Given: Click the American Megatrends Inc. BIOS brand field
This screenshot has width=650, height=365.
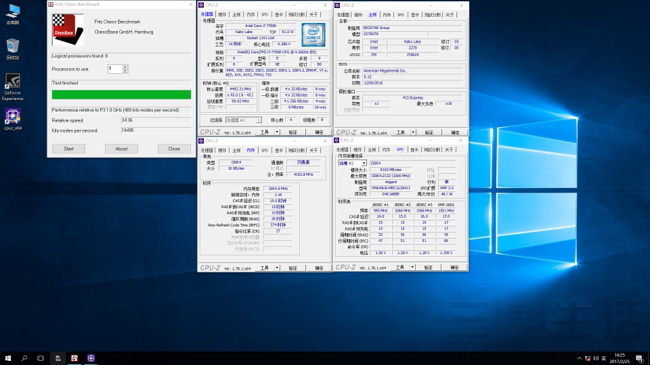Looking at the screenshot, I should pyautogui.click(x=412, y=71).
